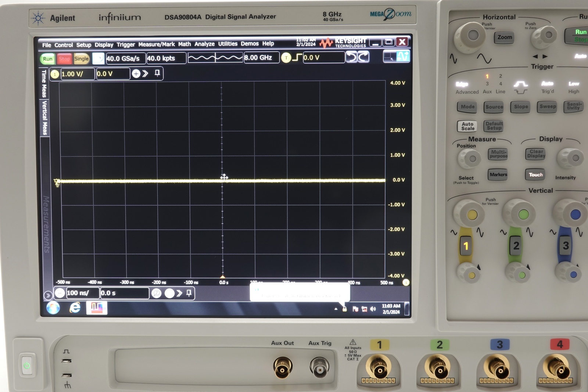Click the channel 1 ground level marker
The width and height of the screenshot is (588, 392).
[x=57, y=183]
